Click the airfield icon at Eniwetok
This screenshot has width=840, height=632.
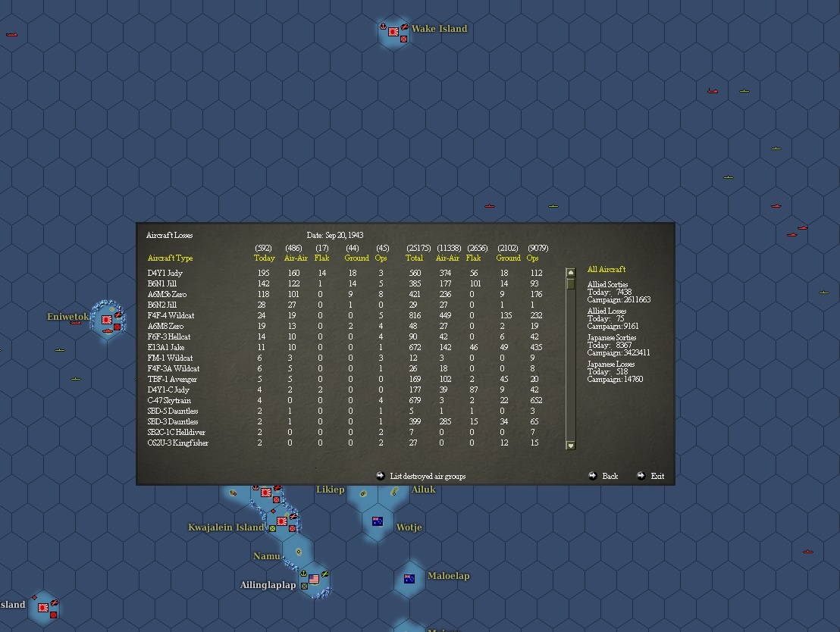click(118, 315)
